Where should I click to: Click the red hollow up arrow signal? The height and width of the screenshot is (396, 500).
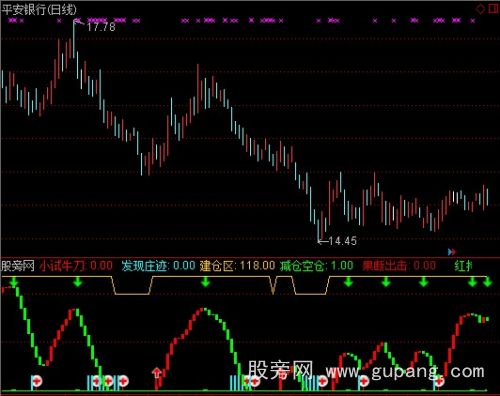[156, 372]
